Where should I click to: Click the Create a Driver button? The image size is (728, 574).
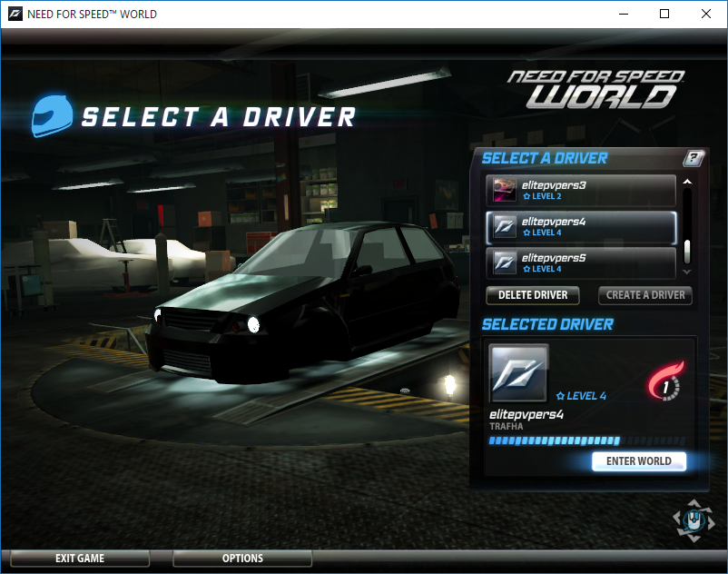(x=645, y=295)
